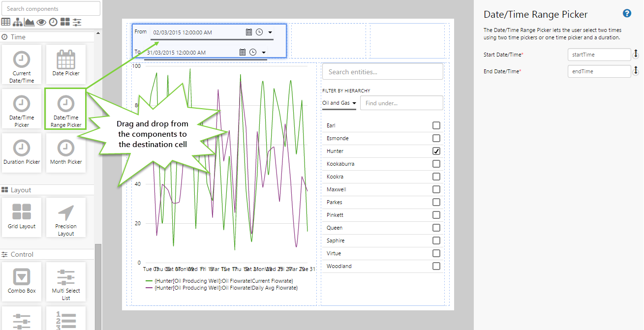Click the Start Date/Time binding arrow button
Viewport: 644px width, 330px height.
coord(636,55)
